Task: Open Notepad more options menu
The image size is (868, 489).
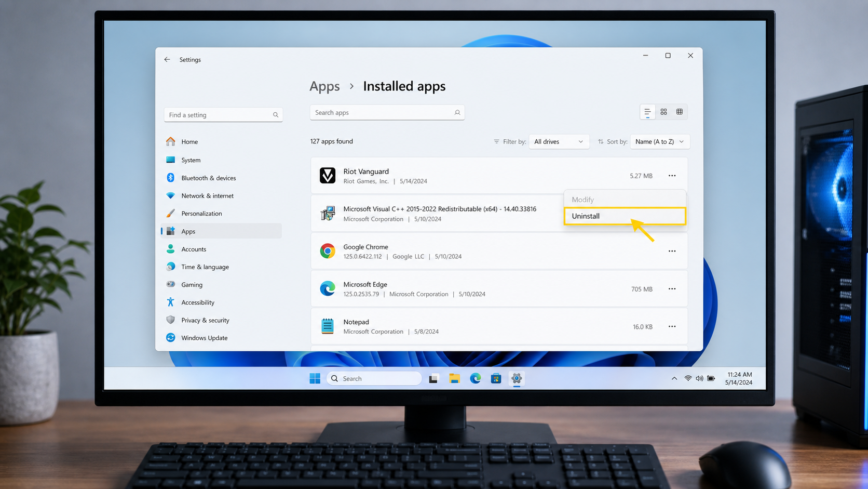Action: (x=672, y=326)
